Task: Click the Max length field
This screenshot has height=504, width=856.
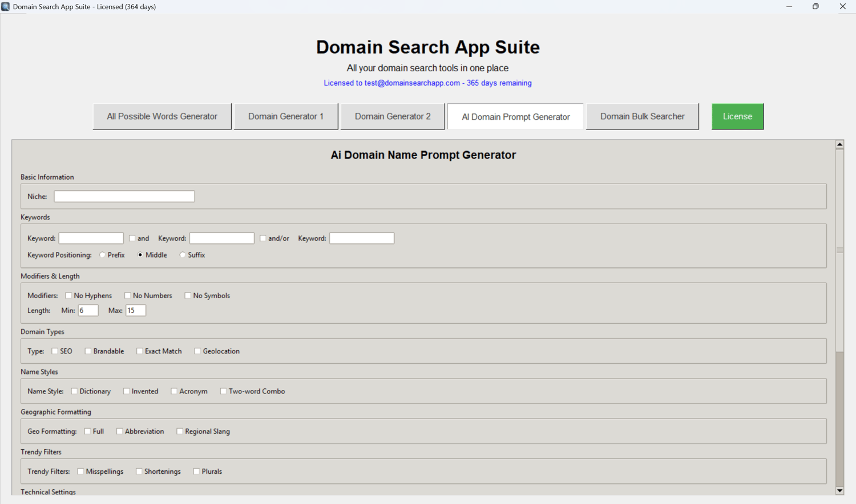Action: click(x=136, y=310)
